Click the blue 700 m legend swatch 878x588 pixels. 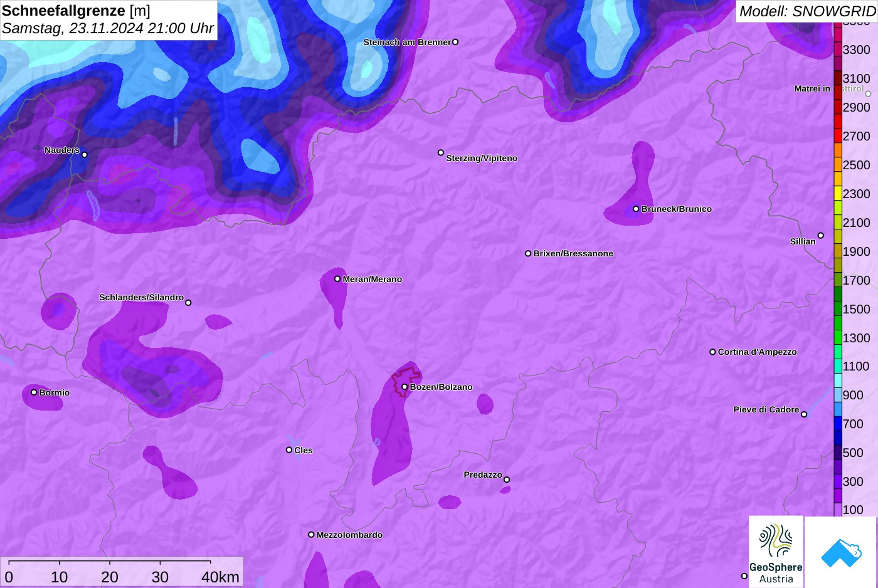pos(838,424)
